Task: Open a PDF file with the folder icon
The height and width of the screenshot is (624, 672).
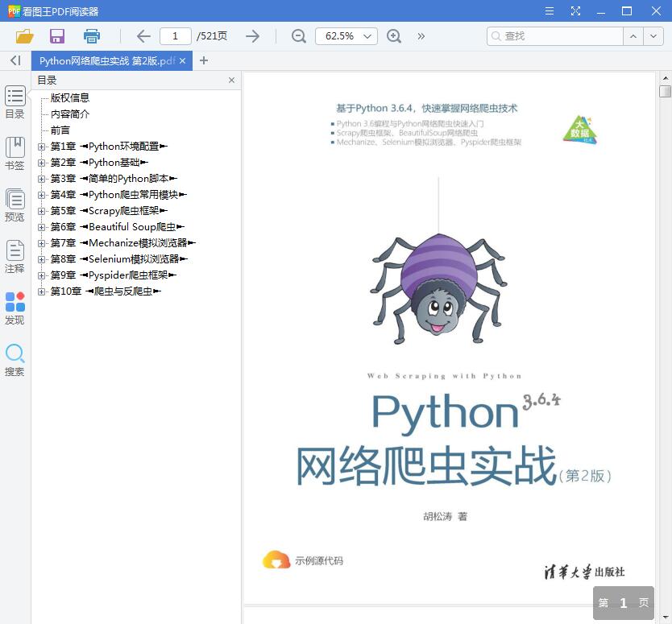Action: tap(24, 36)
